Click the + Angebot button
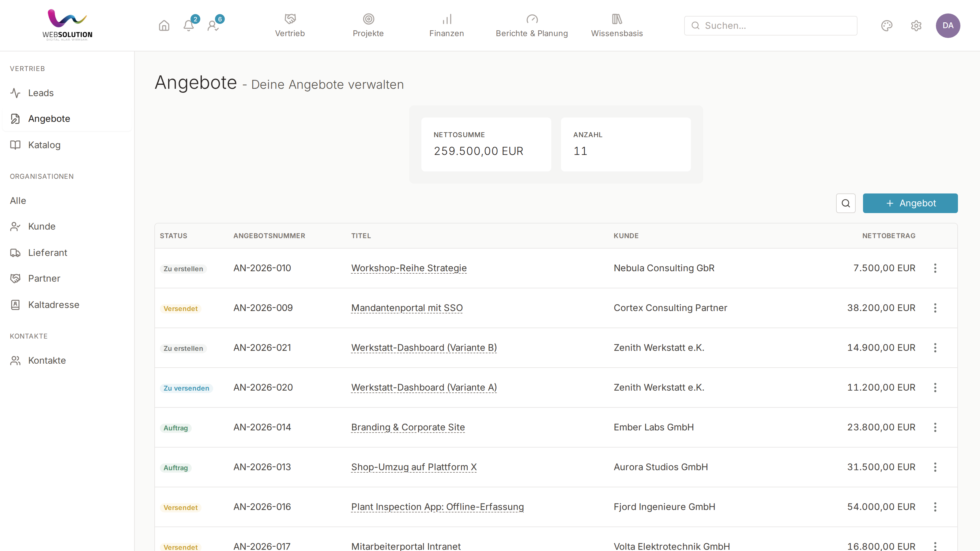The image size is (980, 551). [910, 203]
